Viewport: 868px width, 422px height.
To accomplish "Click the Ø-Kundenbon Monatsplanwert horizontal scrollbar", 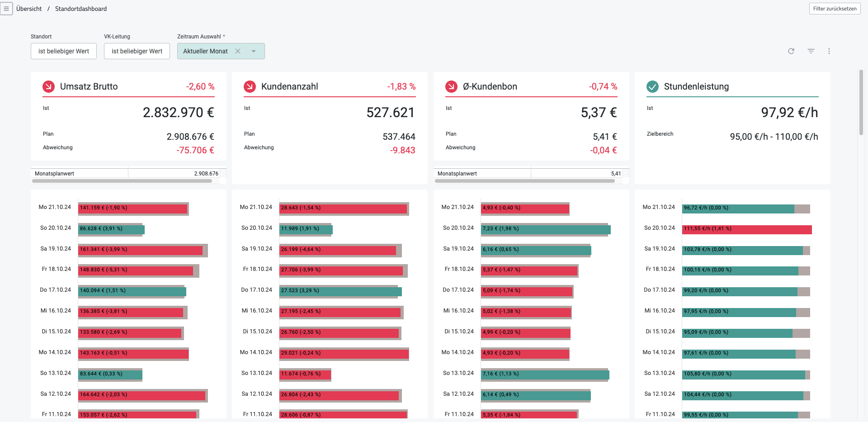I will [x=525, y=181].
